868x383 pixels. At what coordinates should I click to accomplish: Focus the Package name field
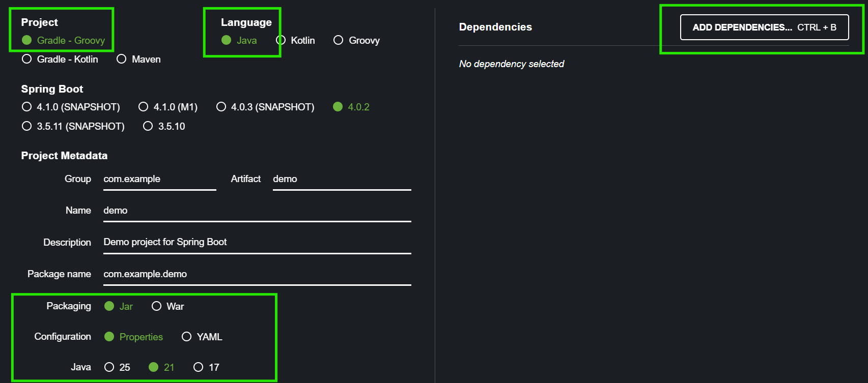(257, 274)
